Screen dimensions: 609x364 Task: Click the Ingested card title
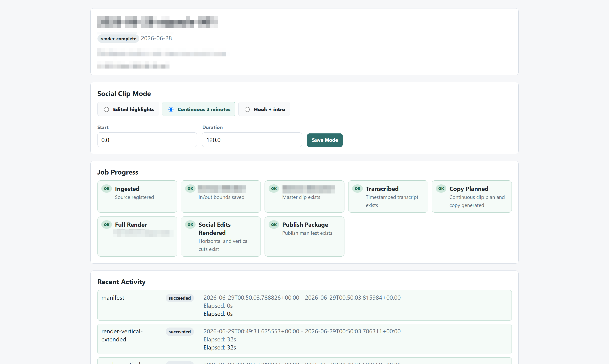pyautogui.click(x=127, y=189)
